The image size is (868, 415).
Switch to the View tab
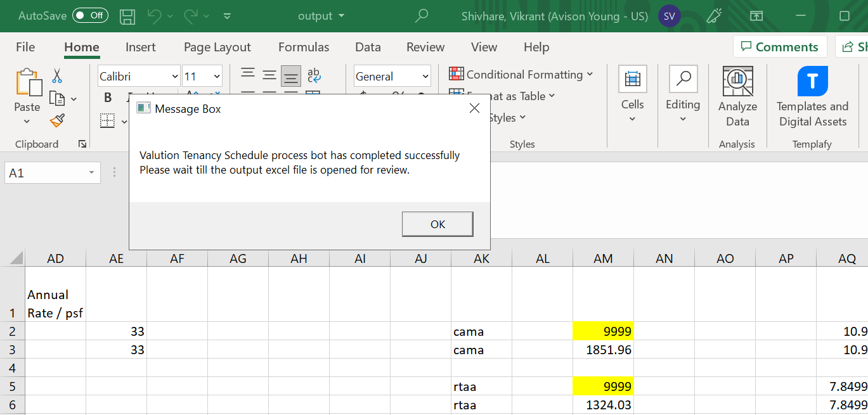coord(484,47)
